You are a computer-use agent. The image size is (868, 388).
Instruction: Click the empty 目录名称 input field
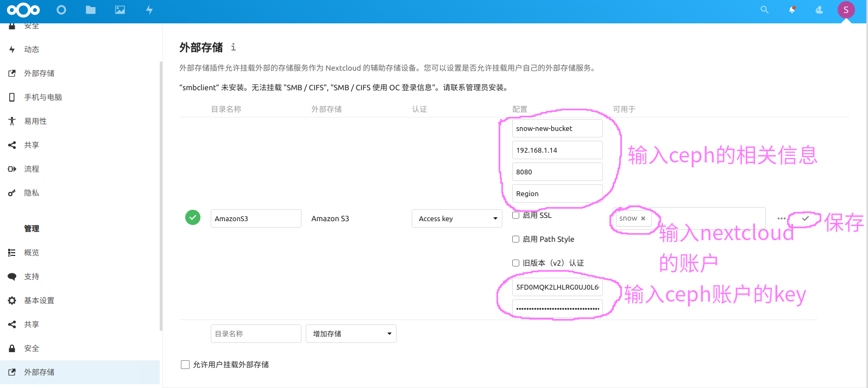(256, 334)
